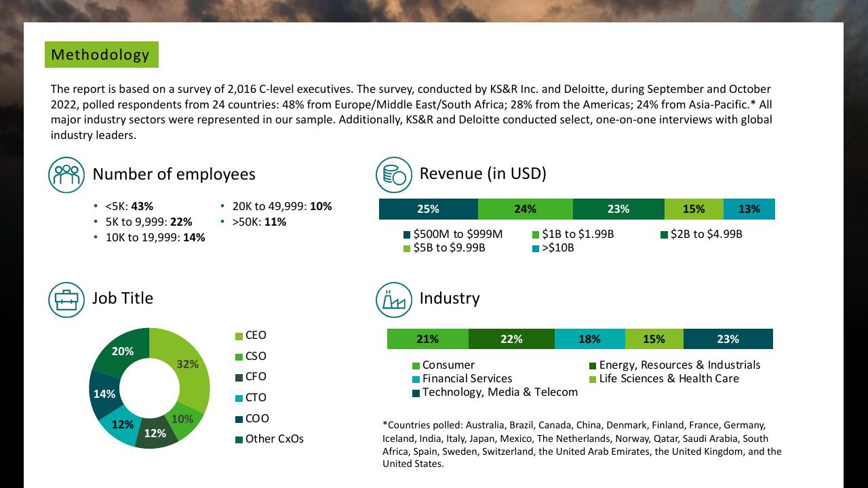Click the Consumer legend swatch
The height and width of the screenshot is (488, 868).
[416, 366]
